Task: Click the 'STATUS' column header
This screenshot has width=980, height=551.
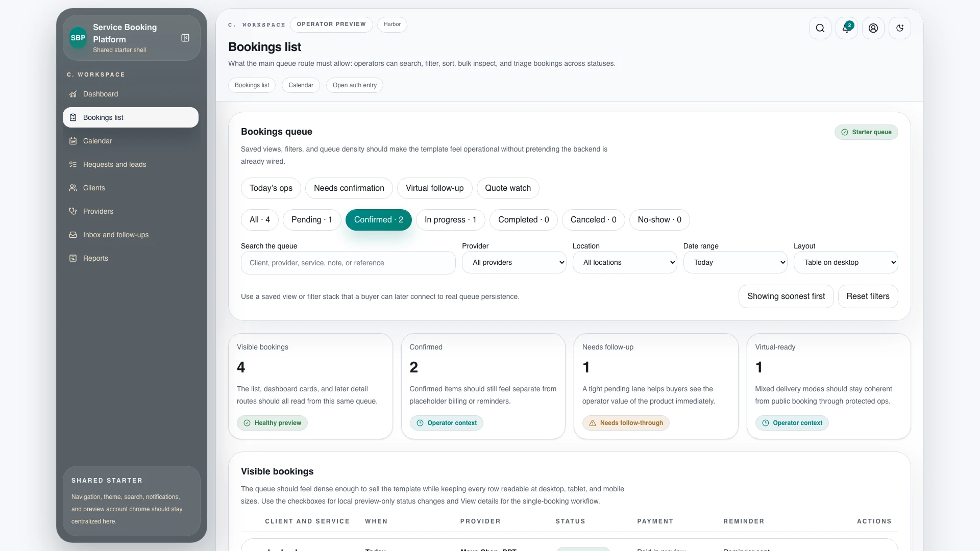Action: click(x=571, y=521)
